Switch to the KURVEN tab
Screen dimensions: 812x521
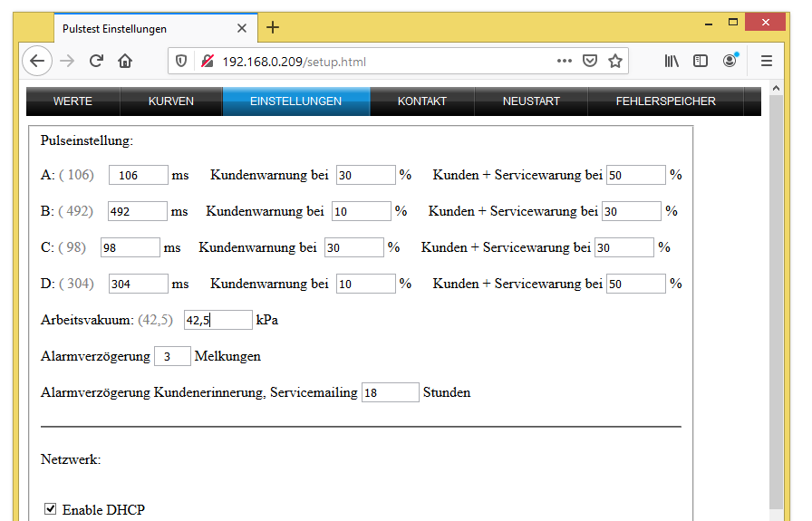point(171,101)
